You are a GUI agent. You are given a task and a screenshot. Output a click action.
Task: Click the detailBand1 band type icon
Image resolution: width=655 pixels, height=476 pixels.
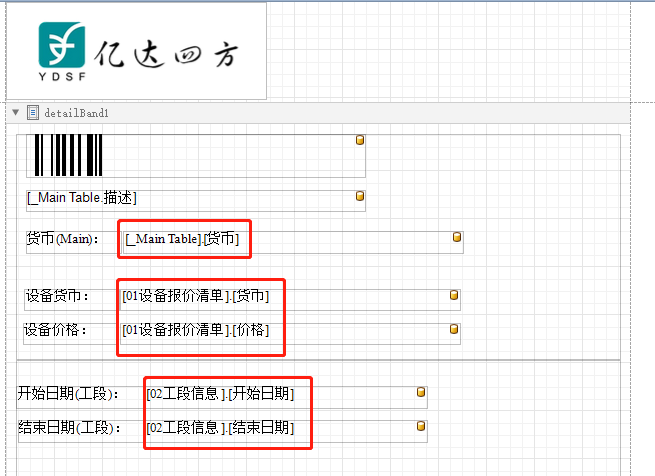coord(33,112)
